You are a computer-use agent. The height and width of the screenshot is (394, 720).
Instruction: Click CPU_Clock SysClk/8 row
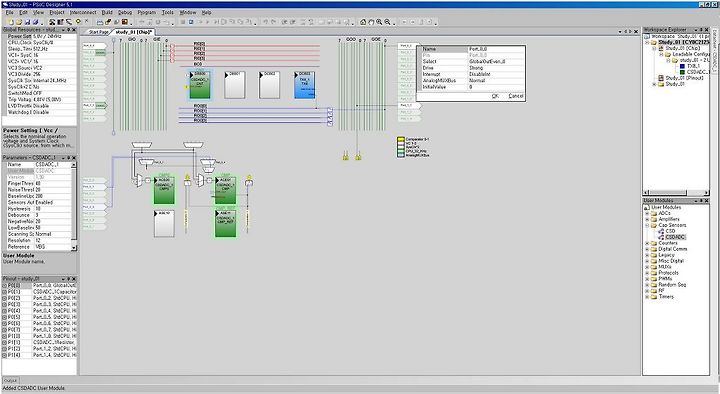pos(39,42)
